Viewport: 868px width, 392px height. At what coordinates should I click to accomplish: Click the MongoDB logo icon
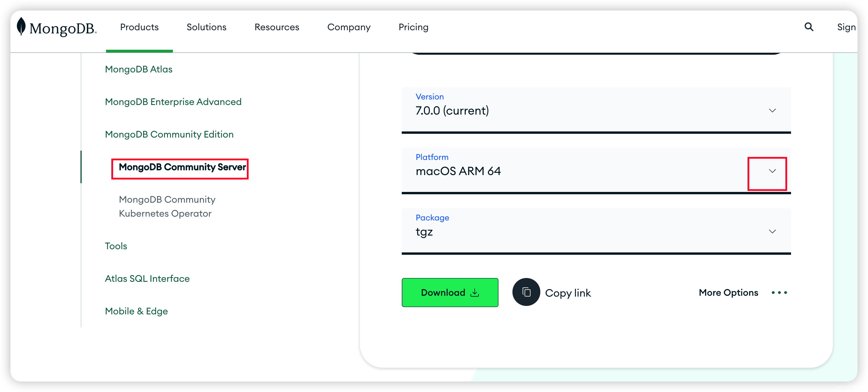pos(21,27)
